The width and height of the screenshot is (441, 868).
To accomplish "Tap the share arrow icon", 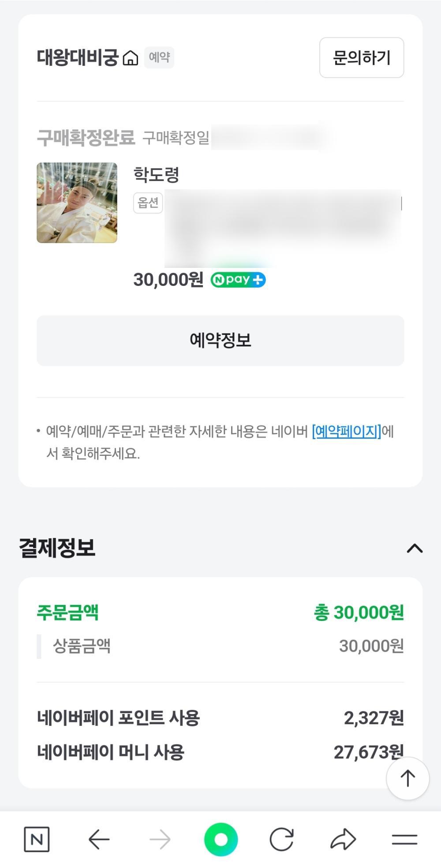I will tap(343, 839).
